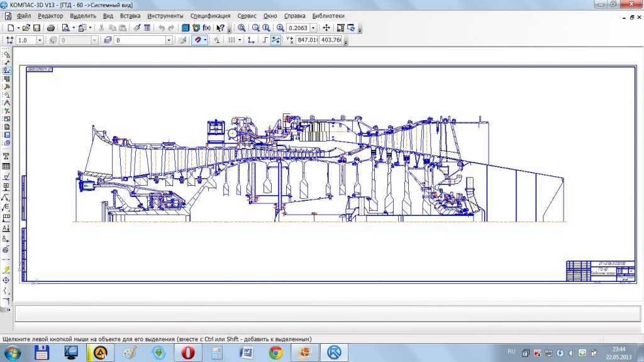This screenshot has height=362, width=644.
Task: Open the variables f(x) tool
Action: tap(206, 28)
